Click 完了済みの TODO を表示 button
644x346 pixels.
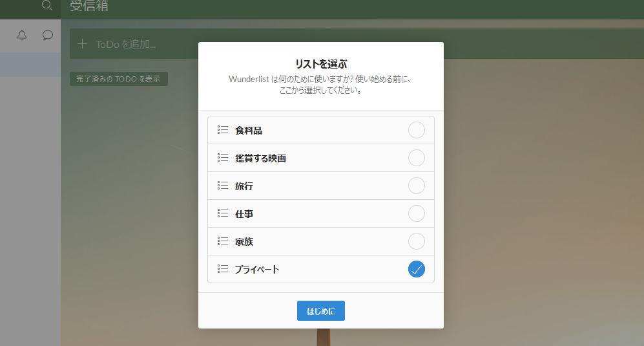pos(119,79)
